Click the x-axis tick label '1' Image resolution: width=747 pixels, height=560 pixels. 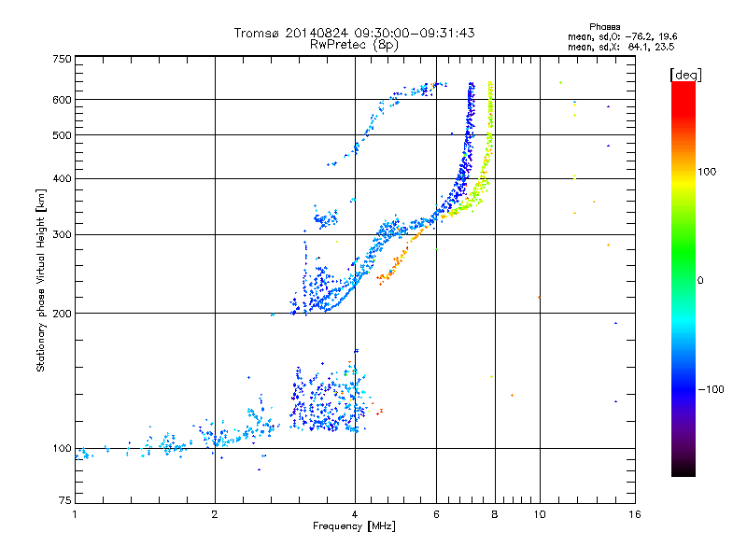[x=75, y=514]
